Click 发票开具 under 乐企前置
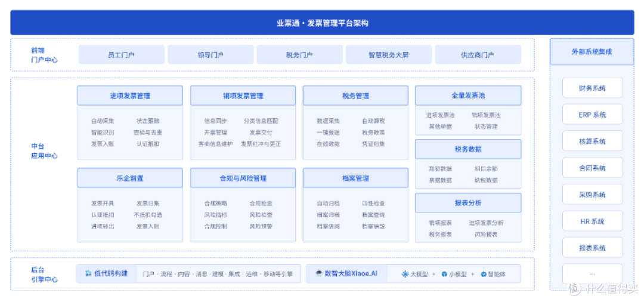This screenshot has width=644, height=302. pos(103,203)
